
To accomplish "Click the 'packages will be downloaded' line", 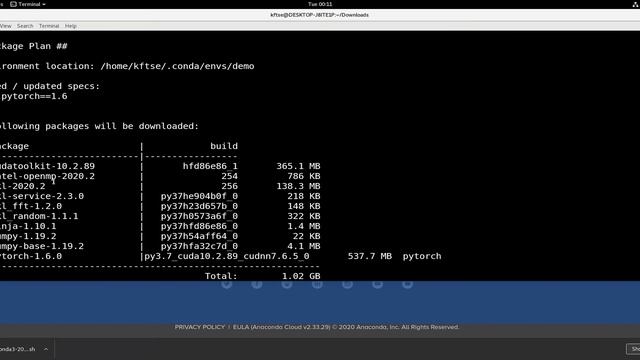I will tap(99, 126).
